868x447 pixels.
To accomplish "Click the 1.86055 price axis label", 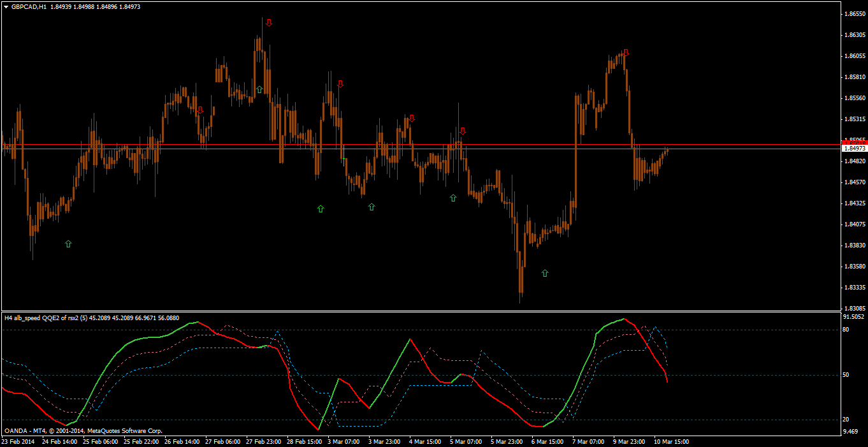I will click(853, 56).
